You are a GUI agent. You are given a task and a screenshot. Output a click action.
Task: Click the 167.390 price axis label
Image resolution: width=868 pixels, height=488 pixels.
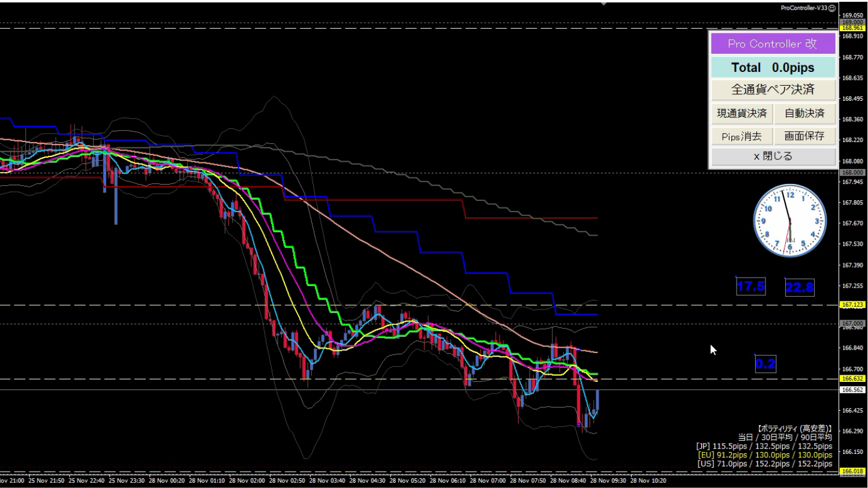[x=852, y=265]
